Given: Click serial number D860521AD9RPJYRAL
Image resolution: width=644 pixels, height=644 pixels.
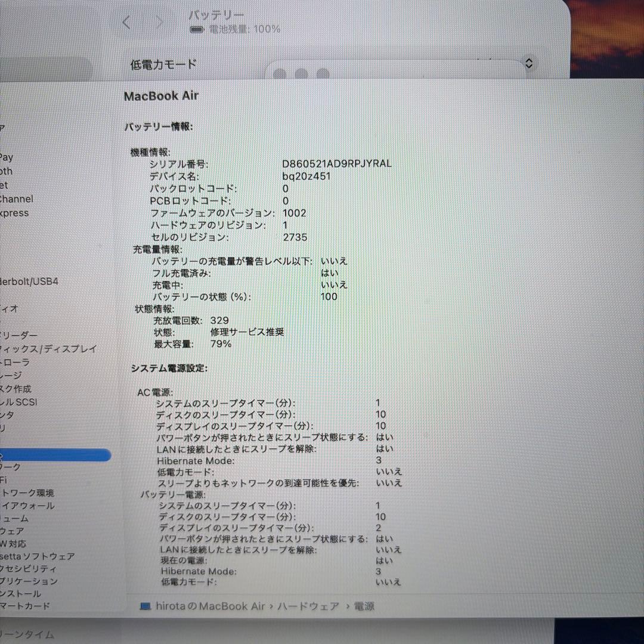Looking at the screenshot, I should 337,164.
